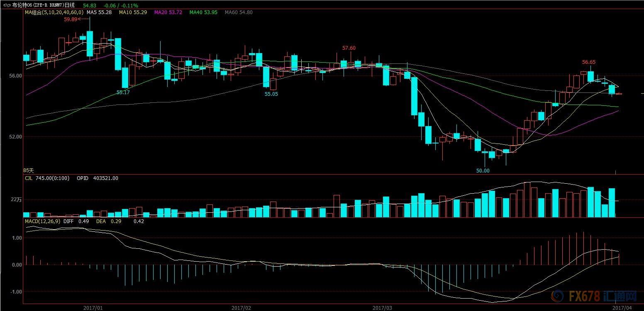Click the link icon beside the Brent title
The image size is (644, 311).
pos(7,5)
